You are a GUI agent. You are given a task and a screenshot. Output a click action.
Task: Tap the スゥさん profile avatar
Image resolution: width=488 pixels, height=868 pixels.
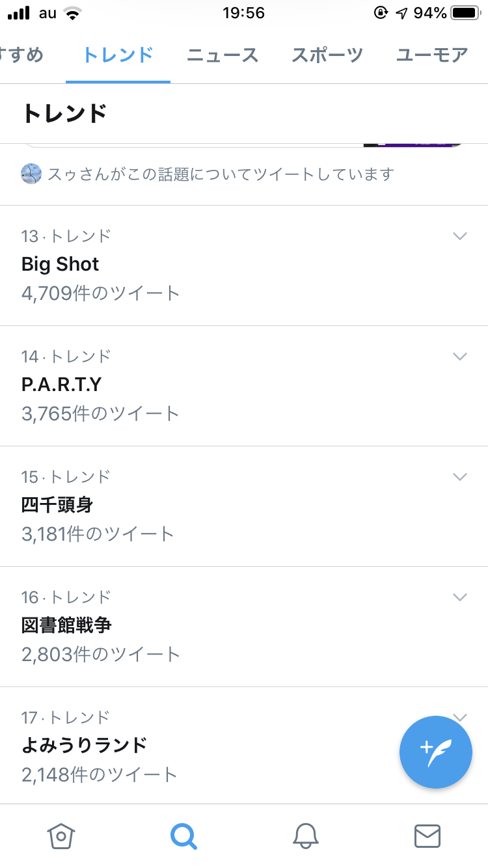coord(31,174)
